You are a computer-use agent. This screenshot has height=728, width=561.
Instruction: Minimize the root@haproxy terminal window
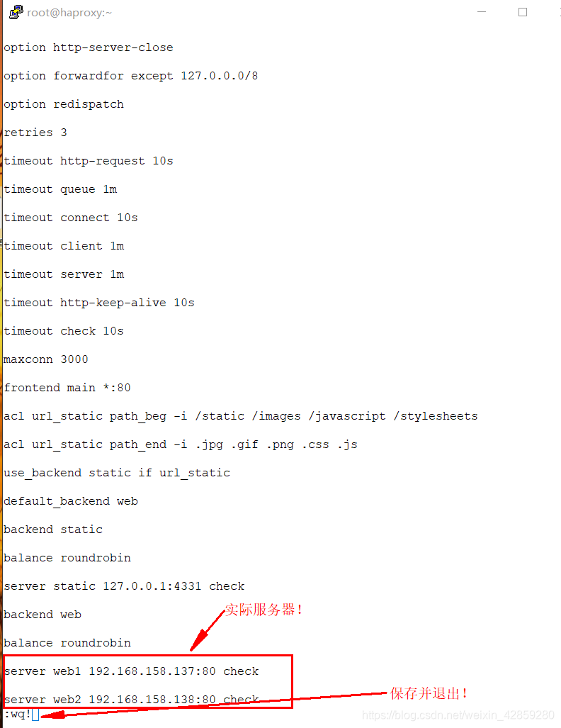[x=482, y=12]
